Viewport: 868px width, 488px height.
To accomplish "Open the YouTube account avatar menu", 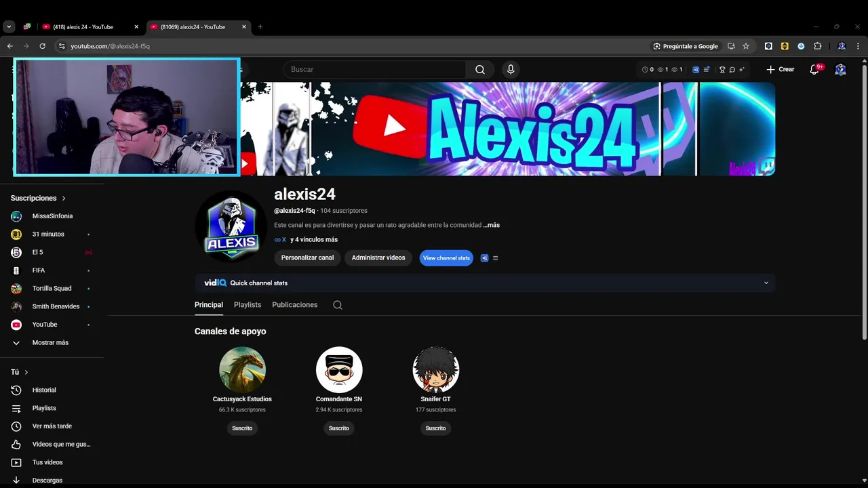I will click(840, 69).
